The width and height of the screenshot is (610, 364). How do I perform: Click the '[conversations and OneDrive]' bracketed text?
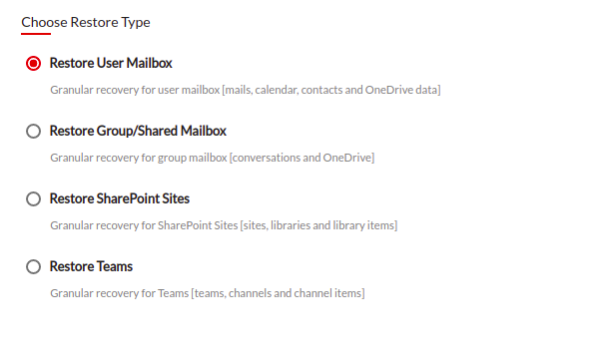[302, 158]
